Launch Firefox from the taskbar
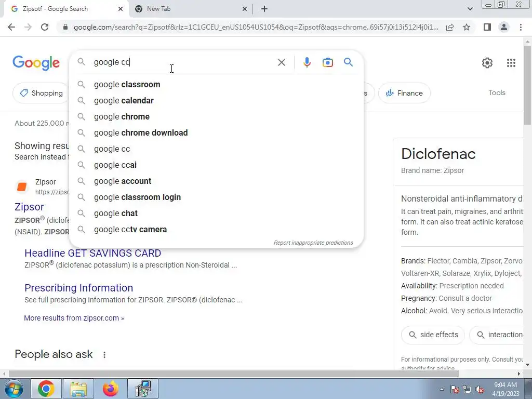Image resolution: width=532 pixels, height=399 pixels. click(x=110, y=389)
